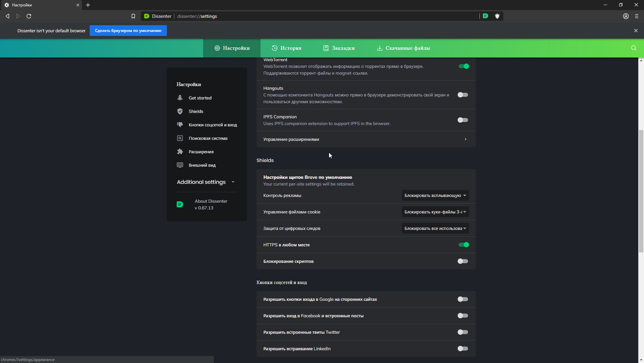Click the thumbs-down social buttons icon
Screen dimensions: 644x363
click(x=180, y=125)
